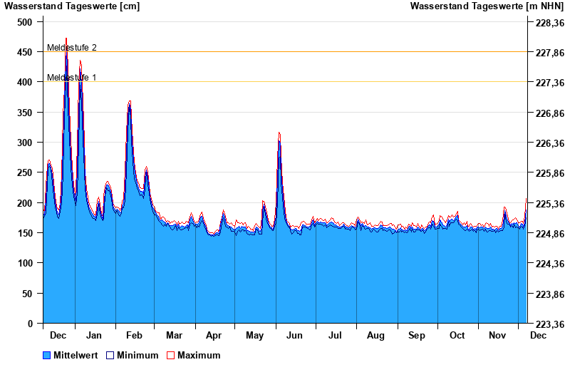Select the Feb month label

point(134,336)
